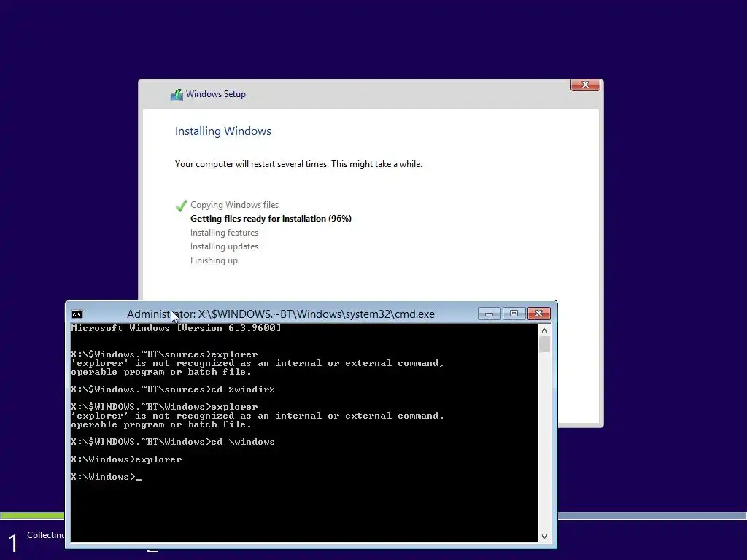
Task: Click the cmd.exe icon in the Administrator title bar
Action: 77,314
